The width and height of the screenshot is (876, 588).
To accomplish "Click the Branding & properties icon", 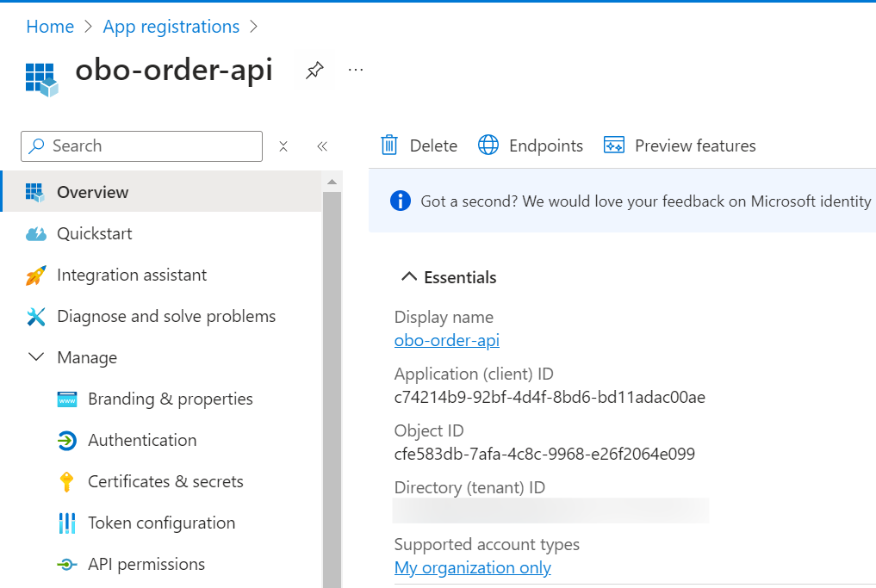I will click(67, 399).
